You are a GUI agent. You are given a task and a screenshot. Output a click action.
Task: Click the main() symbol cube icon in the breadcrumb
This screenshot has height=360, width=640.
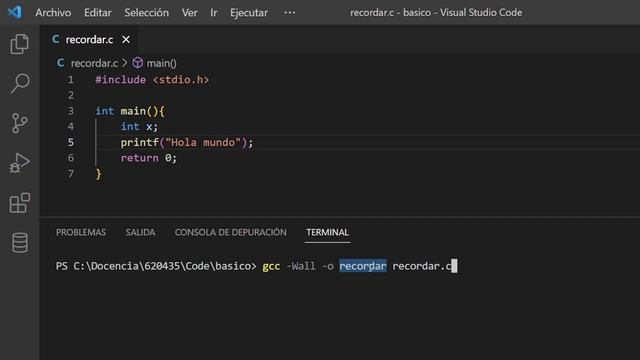tap(138, 63)
